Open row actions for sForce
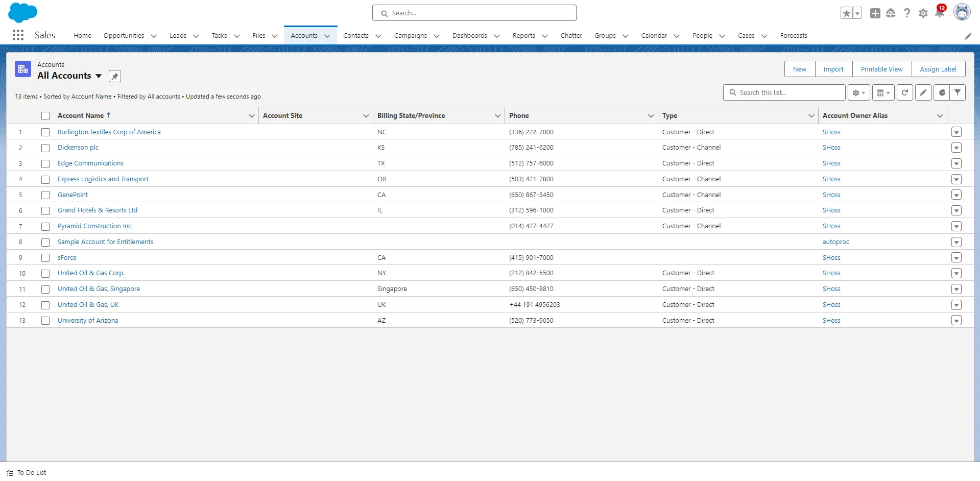The height and width of the screenshot is (481, 980). [x=957, y=258]
